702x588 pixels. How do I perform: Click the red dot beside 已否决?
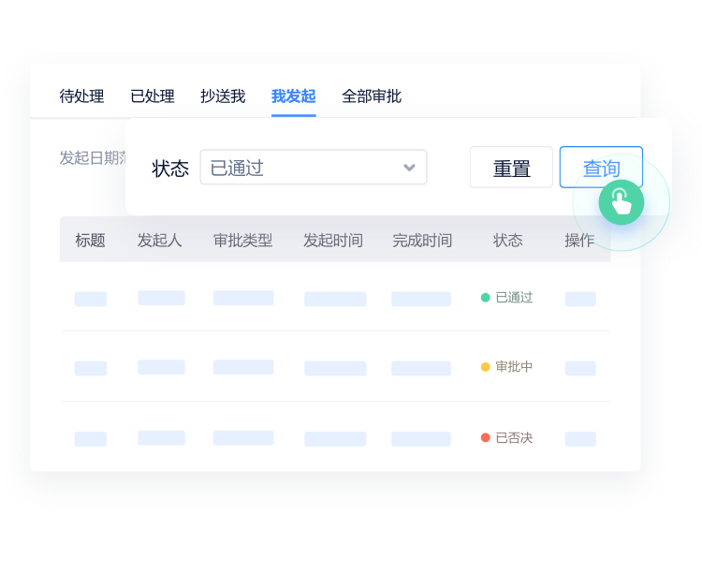485,437
